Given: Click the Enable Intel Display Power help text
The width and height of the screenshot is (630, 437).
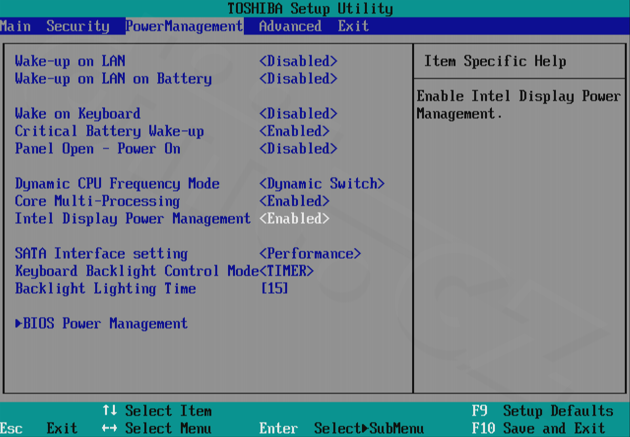Looking at the screenshot, I should click(519, 105).
